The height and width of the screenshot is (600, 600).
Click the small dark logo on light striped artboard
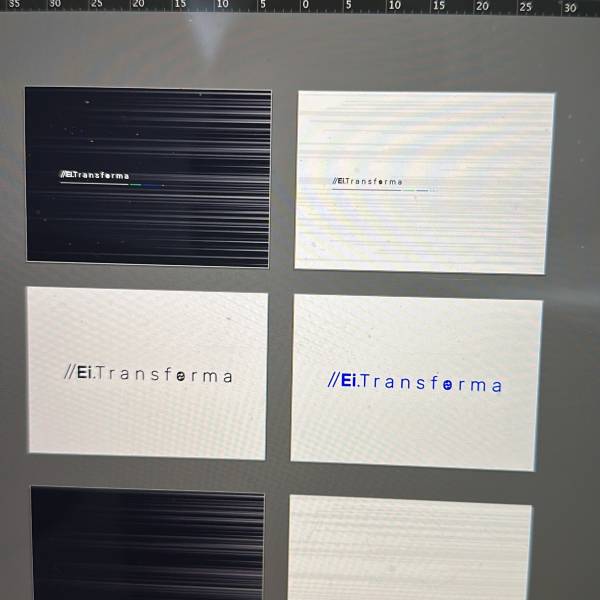(x=367, y=182)
